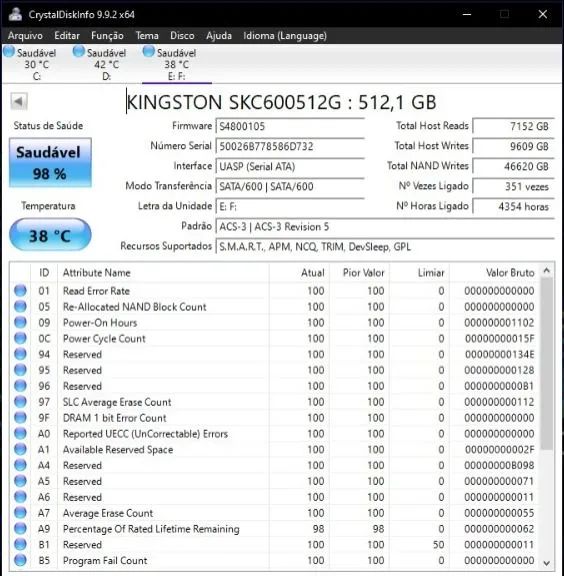Click status icon of DRAM 1 bit Error Count

[20, 418]
